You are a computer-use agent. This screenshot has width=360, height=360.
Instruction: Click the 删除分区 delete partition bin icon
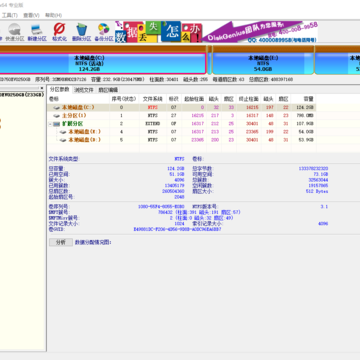(82, 32)
